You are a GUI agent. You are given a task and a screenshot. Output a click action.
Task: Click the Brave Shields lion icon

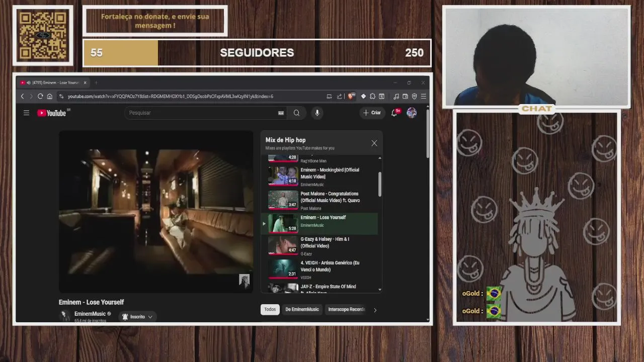tap(352, 97)
